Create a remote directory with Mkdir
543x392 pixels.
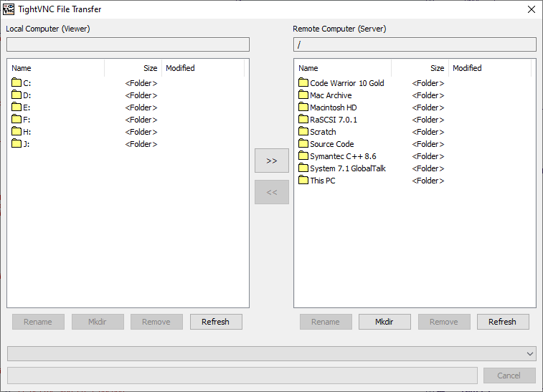click(x=384, y=322)
